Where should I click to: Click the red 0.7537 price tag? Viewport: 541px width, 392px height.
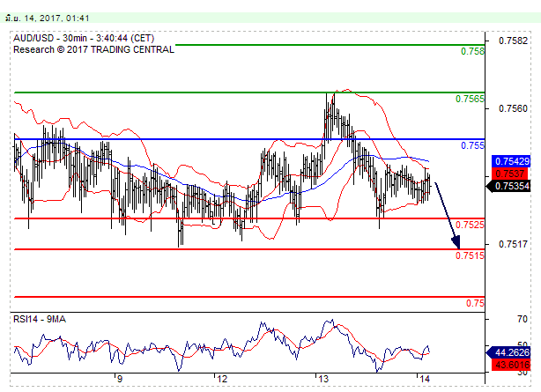(x=509, y=174)
